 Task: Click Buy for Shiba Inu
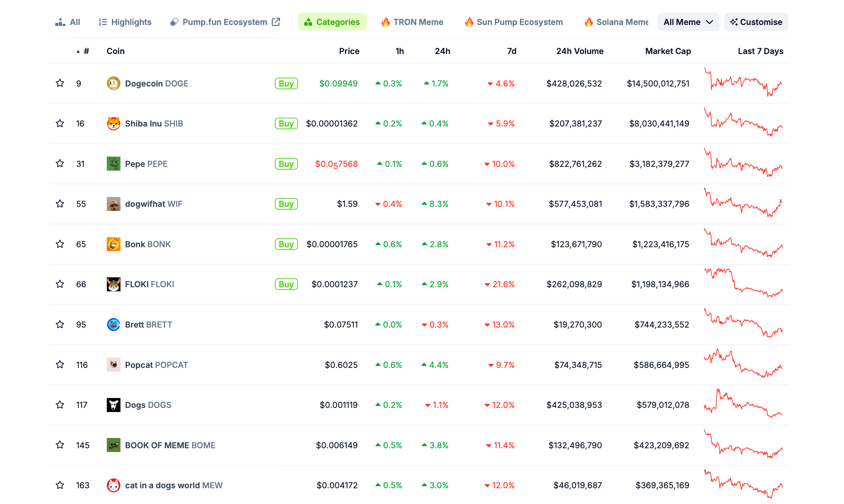click(286, 123)
